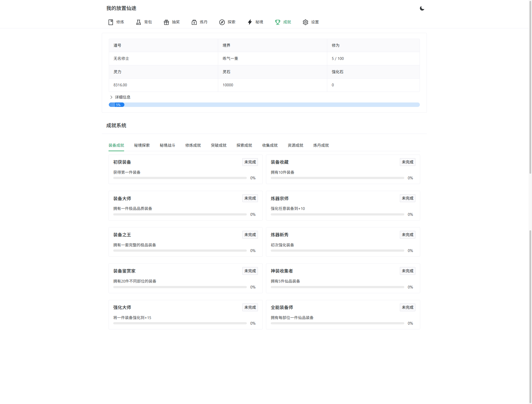Select the 成就 trophy achievements icon
Screen dimensions: 532x404
(283, 22)
